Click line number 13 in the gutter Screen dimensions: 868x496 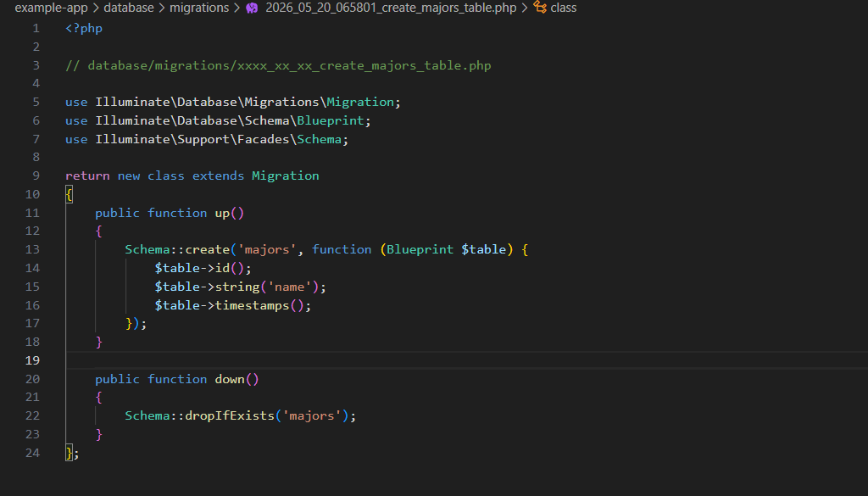pyautogui.click(x=33, y=249)
